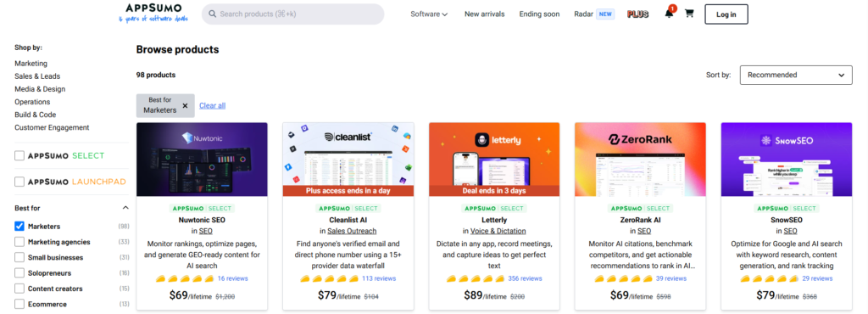This screenshot has width=868, height=314.
Task: Open the Cleanlist product thumbnail
Action: pyautogui.click(x=348, y=160)
